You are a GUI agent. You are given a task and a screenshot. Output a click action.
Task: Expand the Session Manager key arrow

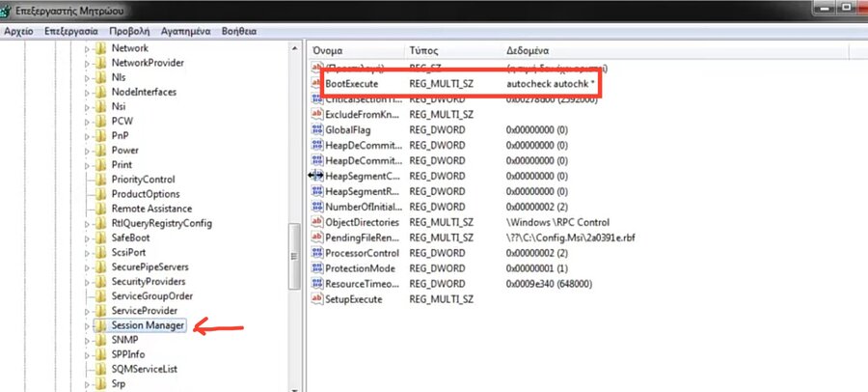pyautogui.click(x=87, y=325)
